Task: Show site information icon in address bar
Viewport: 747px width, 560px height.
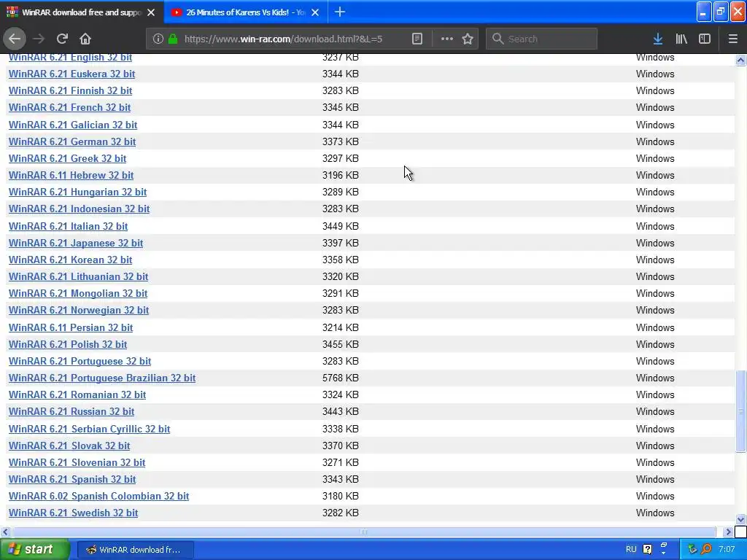Action: point(158,39)
